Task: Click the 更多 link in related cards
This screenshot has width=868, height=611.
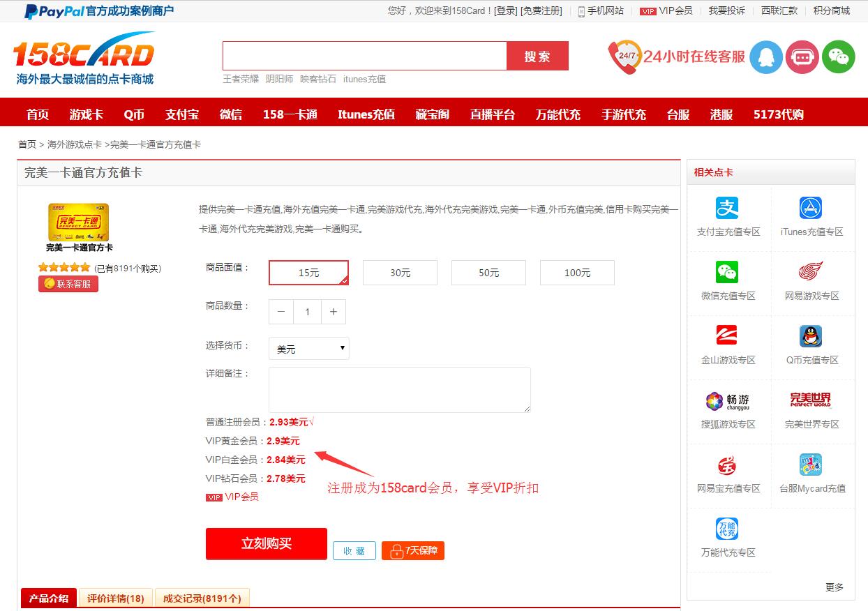Action: coord(835,587)
